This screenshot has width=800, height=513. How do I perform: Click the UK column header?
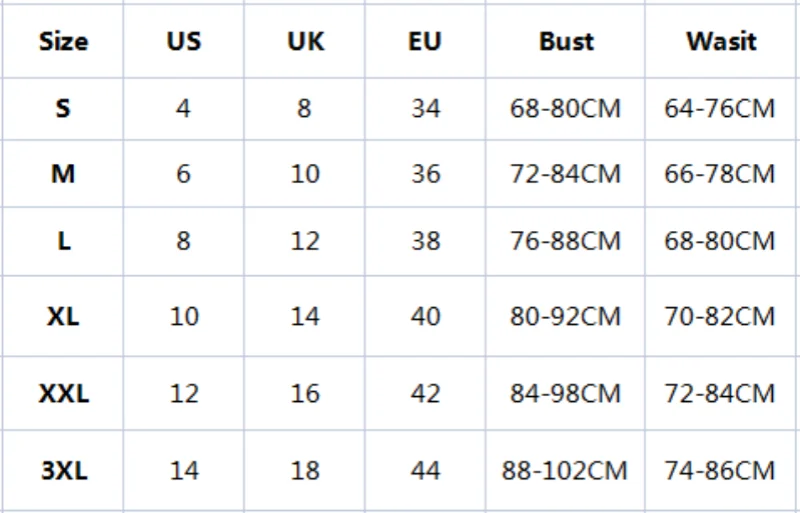304,42
